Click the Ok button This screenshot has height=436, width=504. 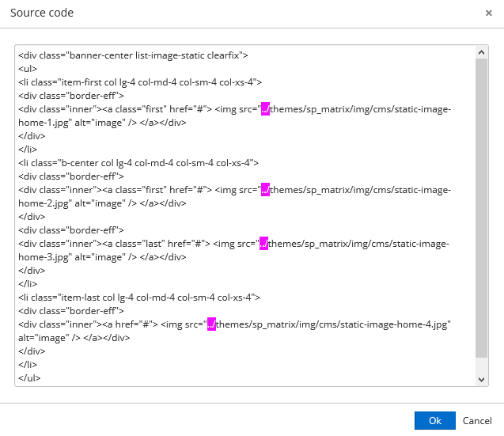pyautogui.click(x=435, y=420)
